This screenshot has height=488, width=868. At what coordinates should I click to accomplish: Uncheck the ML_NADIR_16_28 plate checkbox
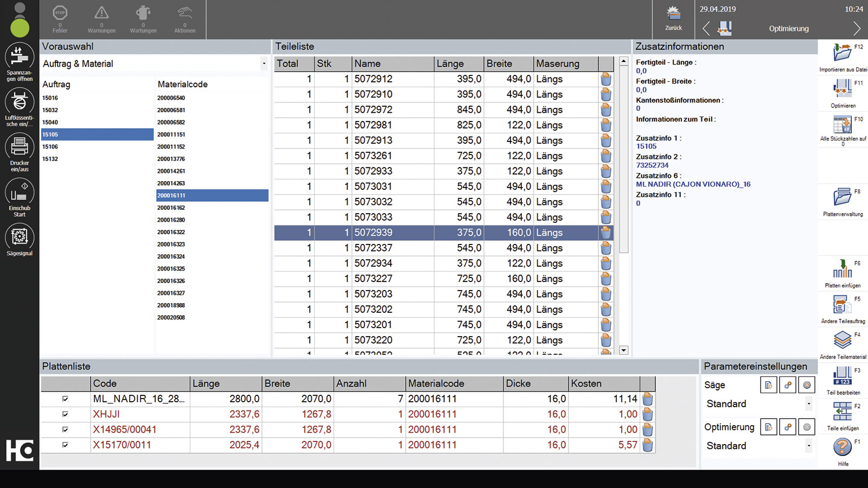65,399
